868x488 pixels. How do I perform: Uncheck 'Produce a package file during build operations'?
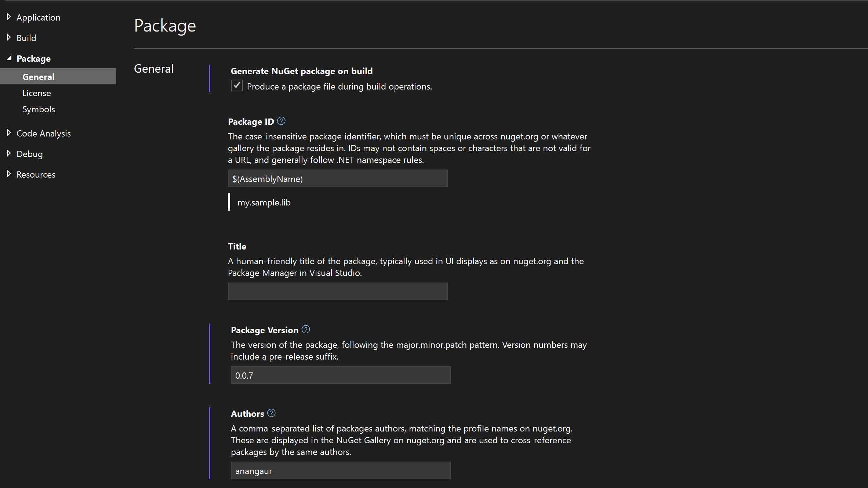(236, 85)
